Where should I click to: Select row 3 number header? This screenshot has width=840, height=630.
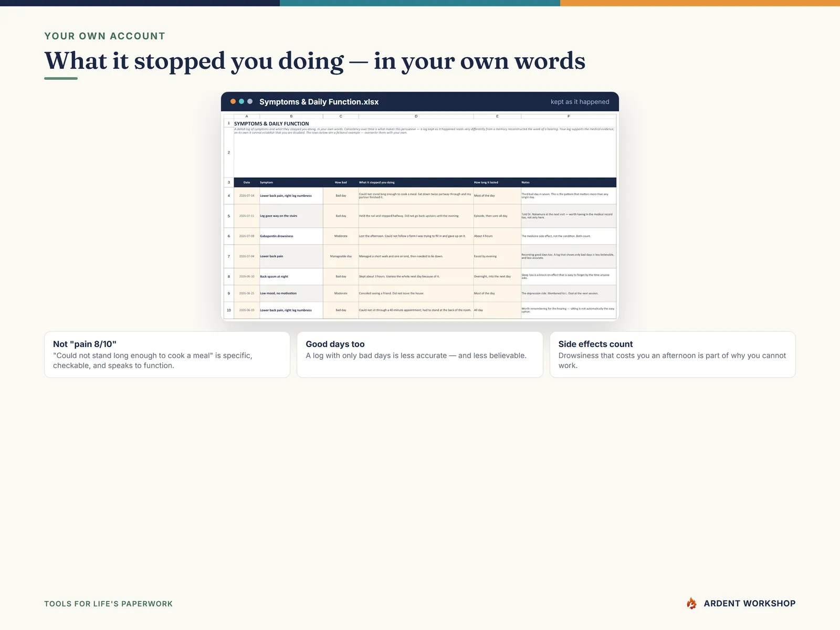(x=229, y=182)
